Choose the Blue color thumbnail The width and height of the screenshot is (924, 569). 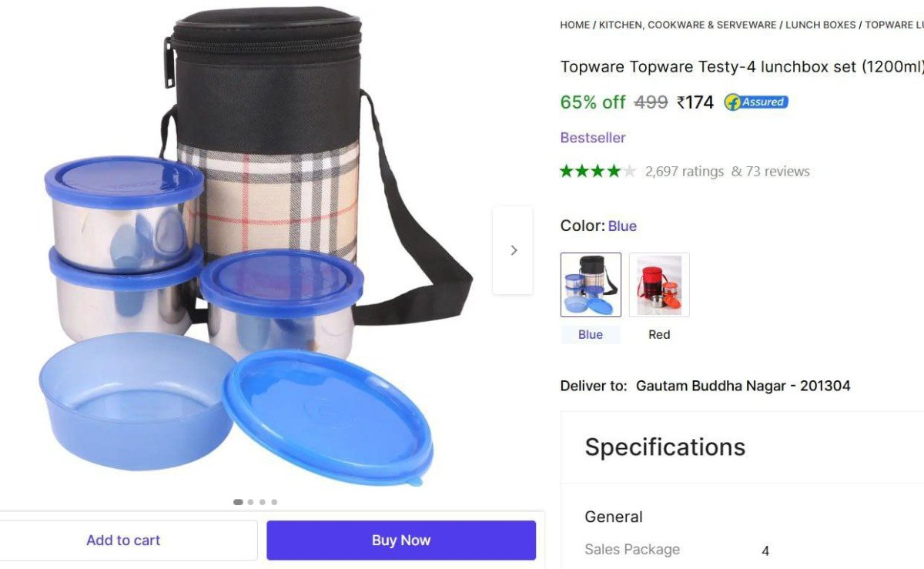click(x=591, y=285)
